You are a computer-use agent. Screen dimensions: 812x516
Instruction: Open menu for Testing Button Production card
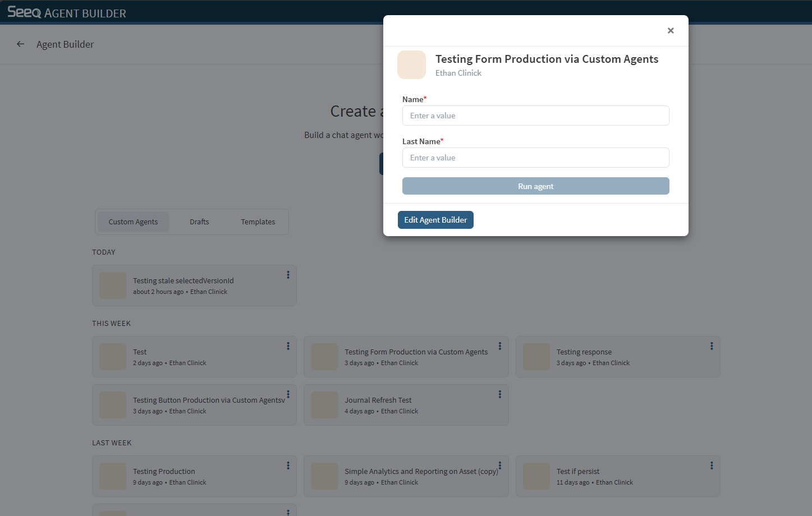point(288,394)
